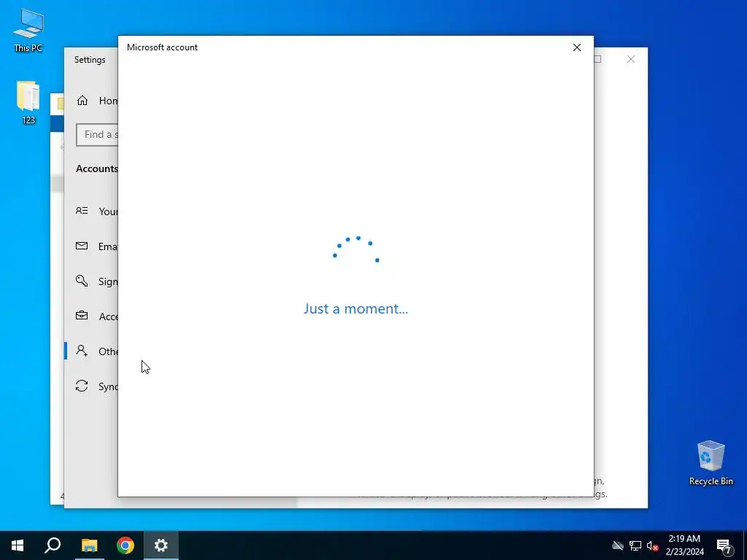Open This PC desktop icon
The image size is (747, 560).
point(28,31)
